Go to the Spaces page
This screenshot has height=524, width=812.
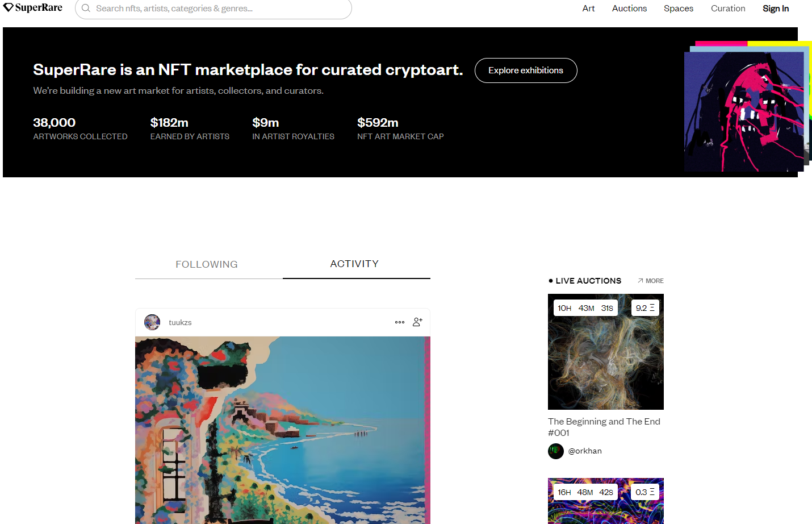pos(679,9)
